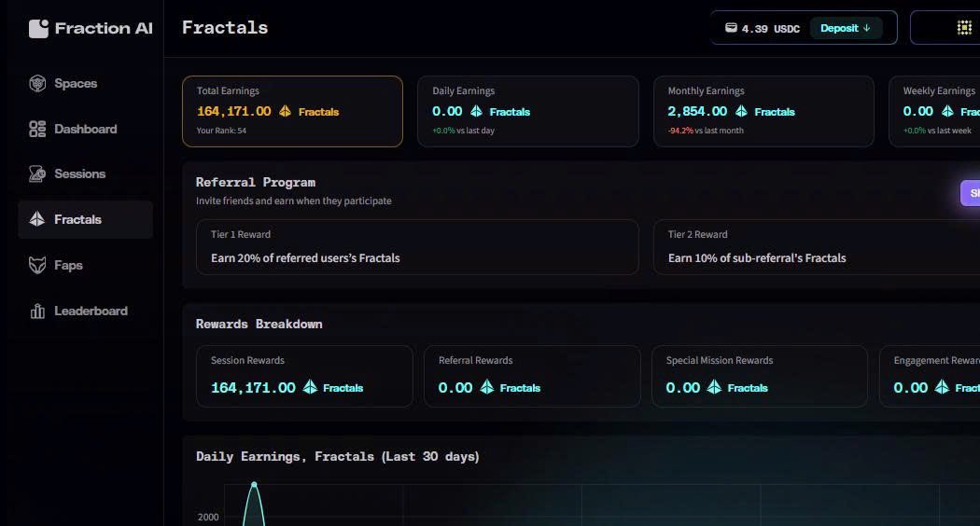Click the 0.00 Referral Rewards value

click(x=455, y=388)
